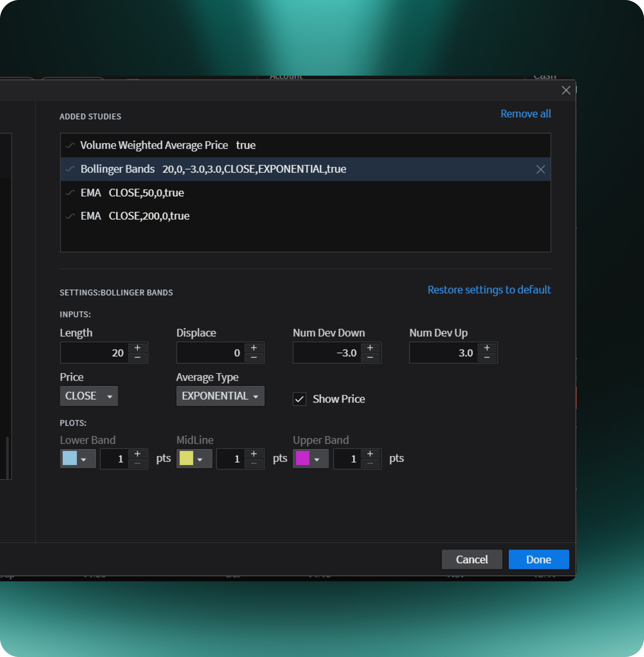
Task: Click Restore settings to default
Action: click(489, 290)
